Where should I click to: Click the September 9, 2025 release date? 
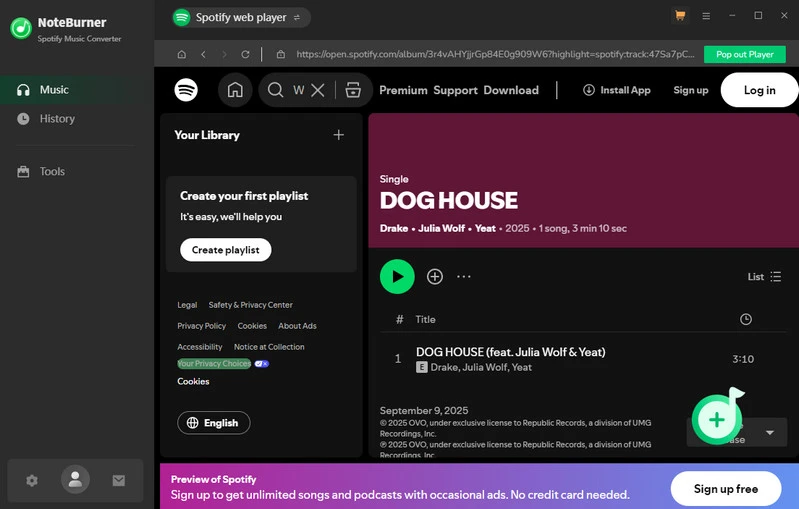[x=423, y=411]
